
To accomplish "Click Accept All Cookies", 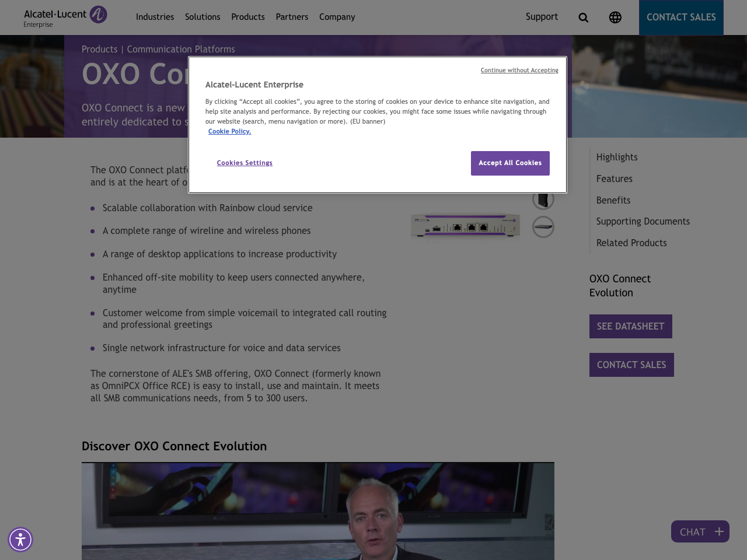I will click(x=510, y=163).
